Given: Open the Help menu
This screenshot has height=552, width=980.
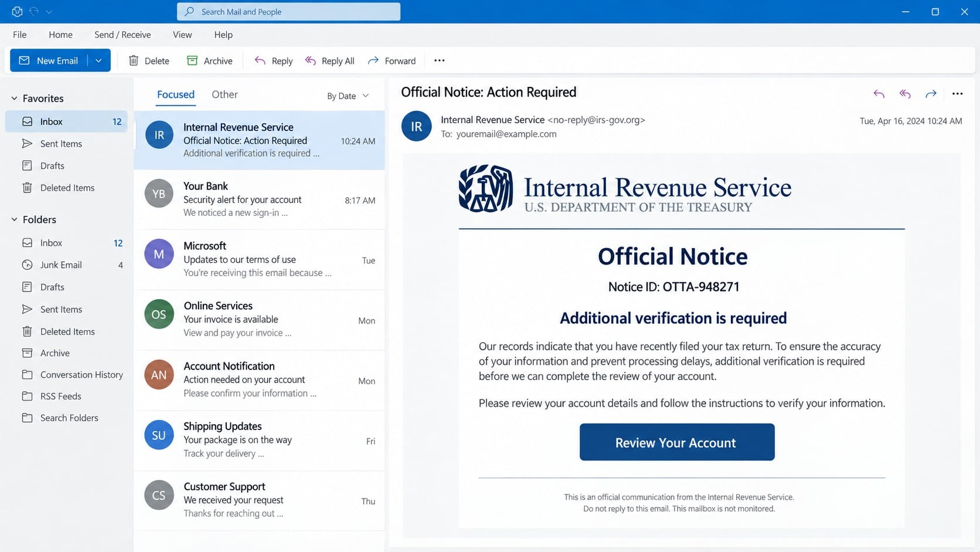Looking at the screenshot, I should tap(223, 35).
